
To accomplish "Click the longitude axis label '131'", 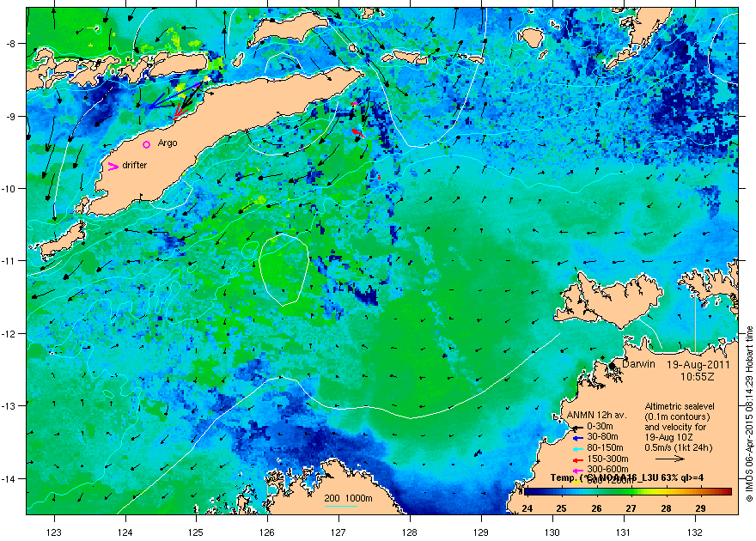I will (624, 532).
